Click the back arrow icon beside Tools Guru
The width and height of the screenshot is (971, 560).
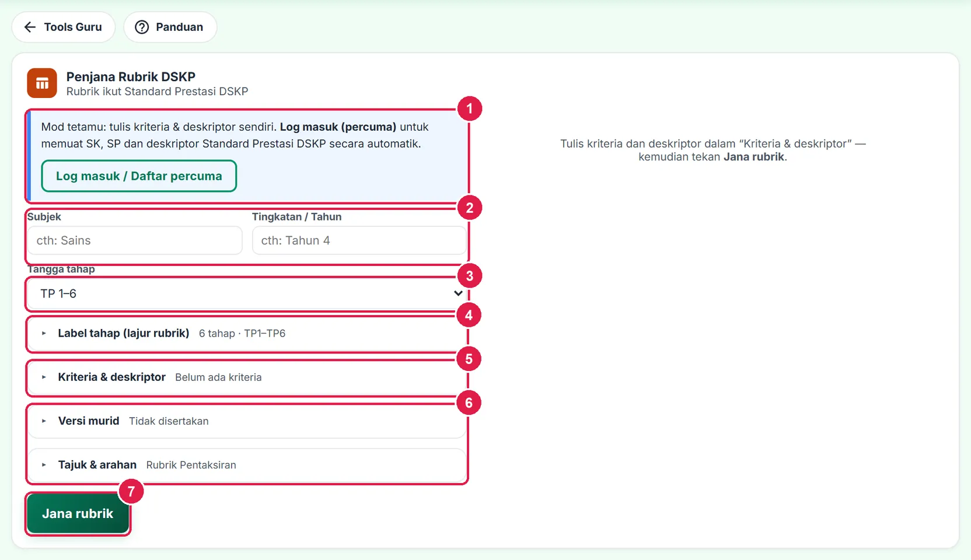30,27
